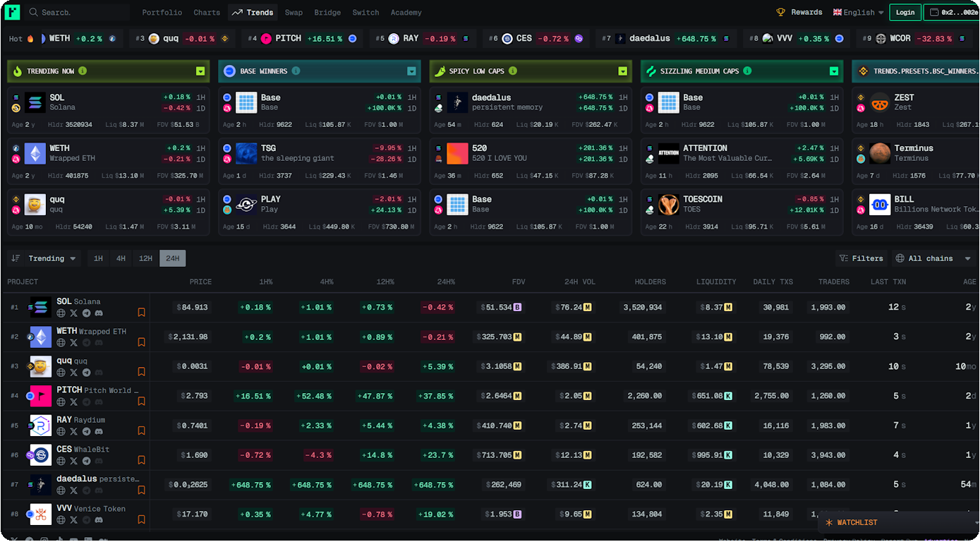Bookmark SOL to the watchlist

(x=141, y=312)
